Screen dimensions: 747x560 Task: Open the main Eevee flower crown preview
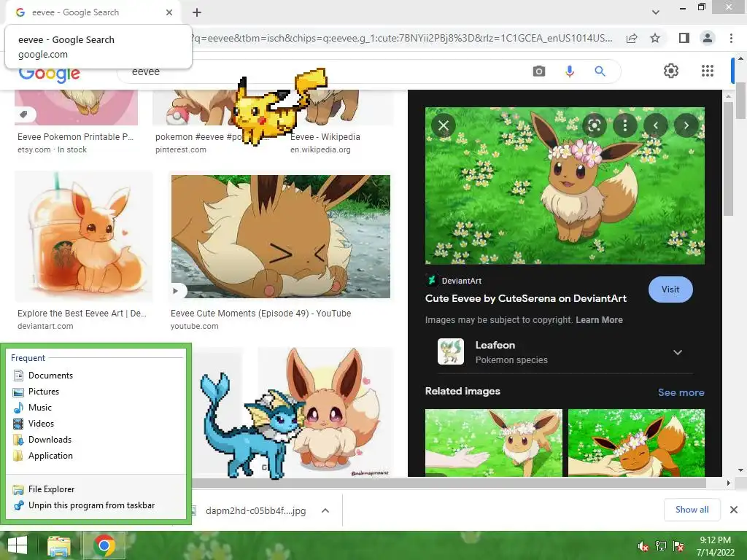(565, 186)
